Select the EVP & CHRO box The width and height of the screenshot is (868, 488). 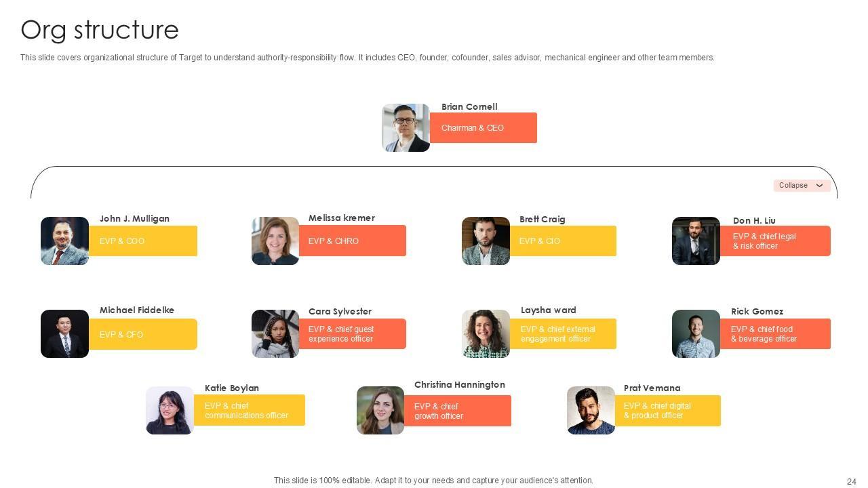[352, 241]
